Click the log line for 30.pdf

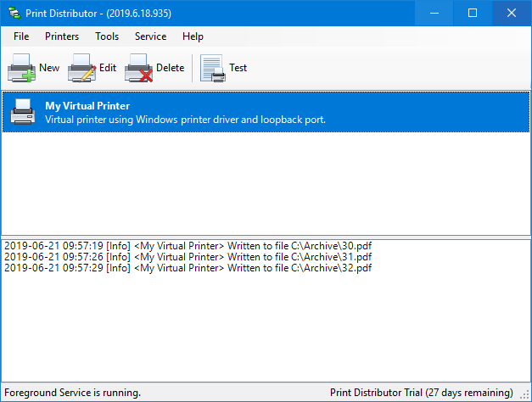pyautogui.click(x=188, y=246)
